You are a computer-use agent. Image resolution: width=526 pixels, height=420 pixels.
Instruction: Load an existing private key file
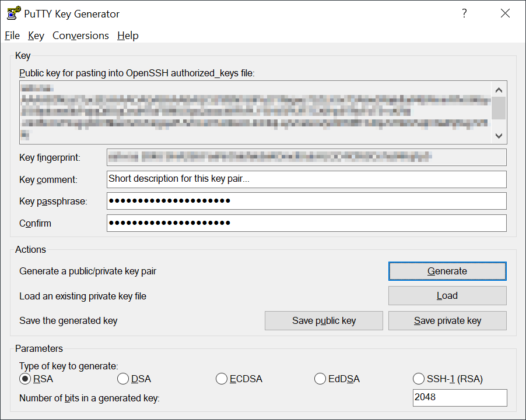click(447, 296)
